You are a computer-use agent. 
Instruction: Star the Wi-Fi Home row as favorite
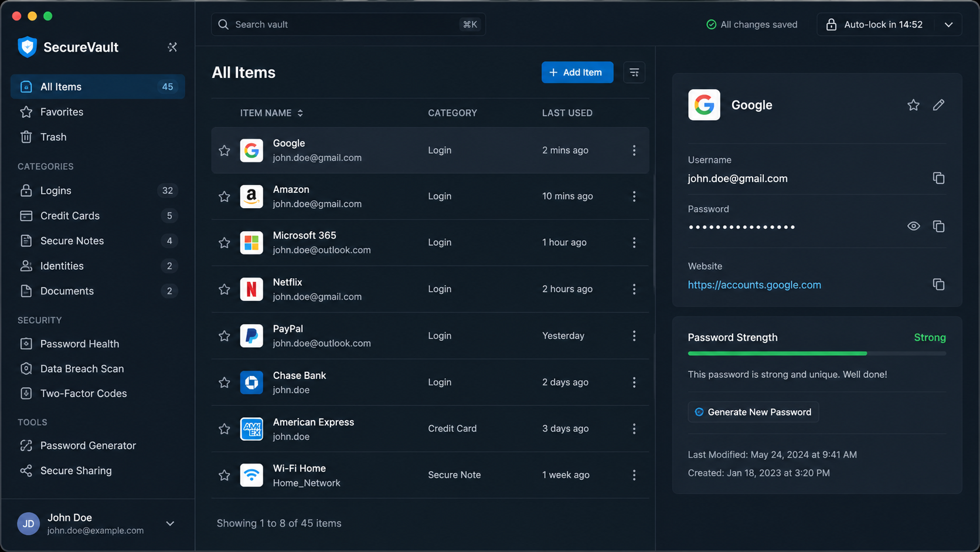click(x=224, y=475)
